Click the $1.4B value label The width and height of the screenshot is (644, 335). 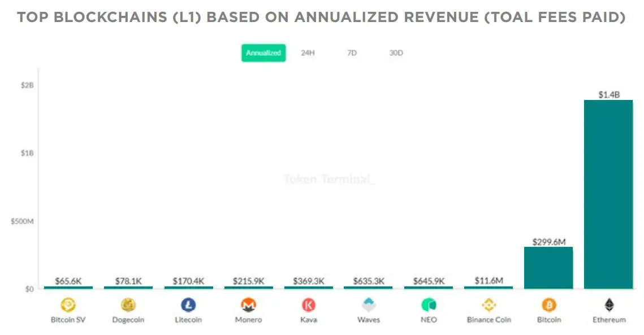[x=609, y=95]
